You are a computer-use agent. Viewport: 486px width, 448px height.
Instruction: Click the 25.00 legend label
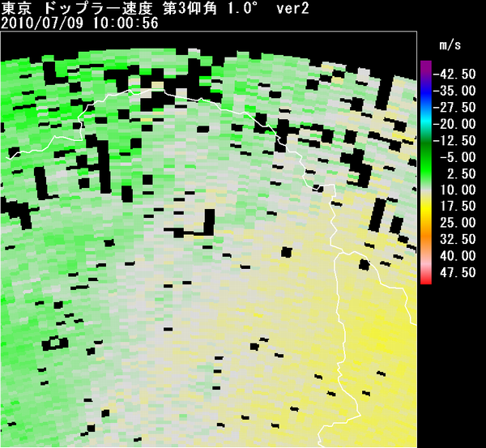point(458,222)
